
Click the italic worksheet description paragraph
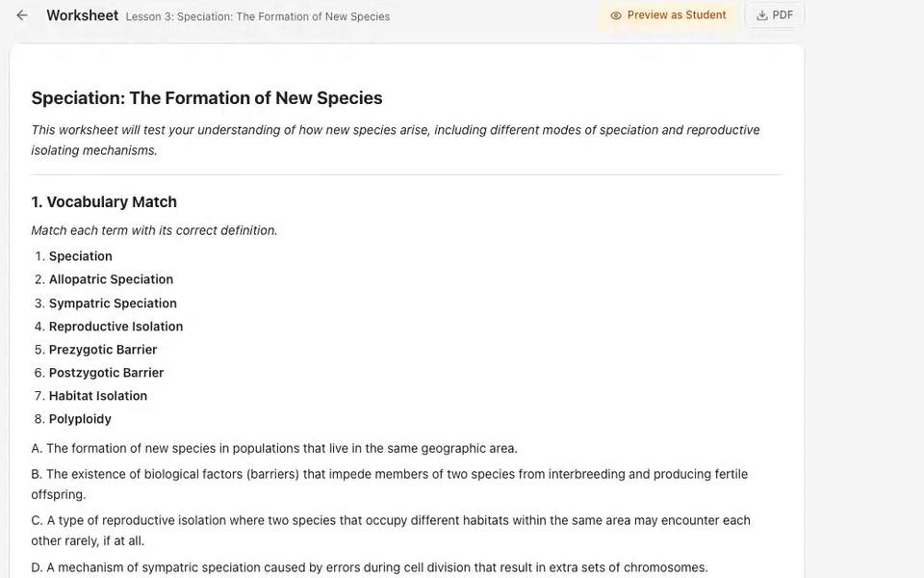pyautogui.click(x=396, y=140)
